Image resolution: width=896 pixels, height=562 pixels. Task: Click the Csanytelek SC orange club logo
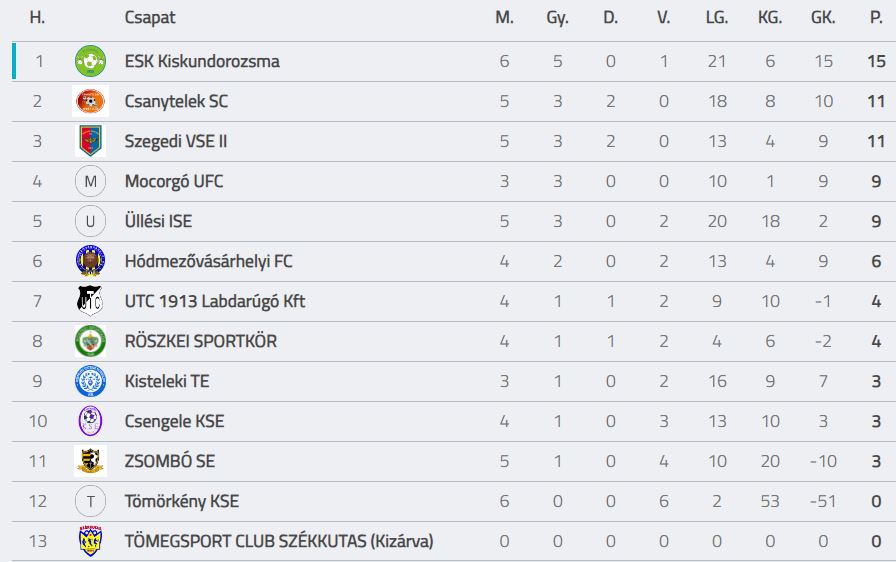coord(90,101)
